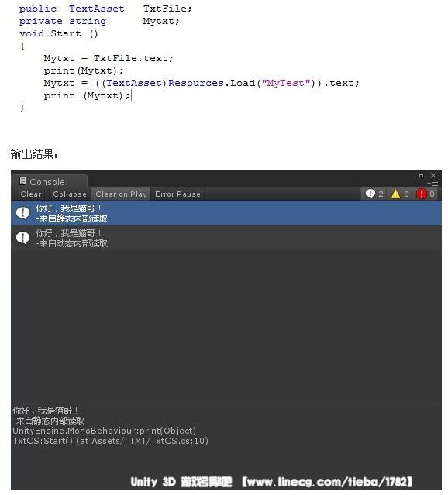Toggle Clear on Play option
The width and height of the screenshot is (448, 495).
(122, 194)
